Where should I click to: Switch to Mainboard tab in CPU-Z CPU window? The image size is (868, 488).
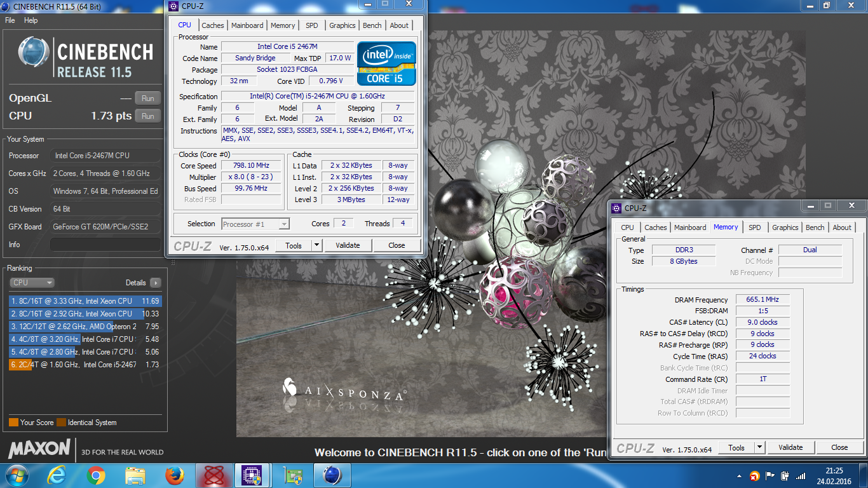click(247, 25)
